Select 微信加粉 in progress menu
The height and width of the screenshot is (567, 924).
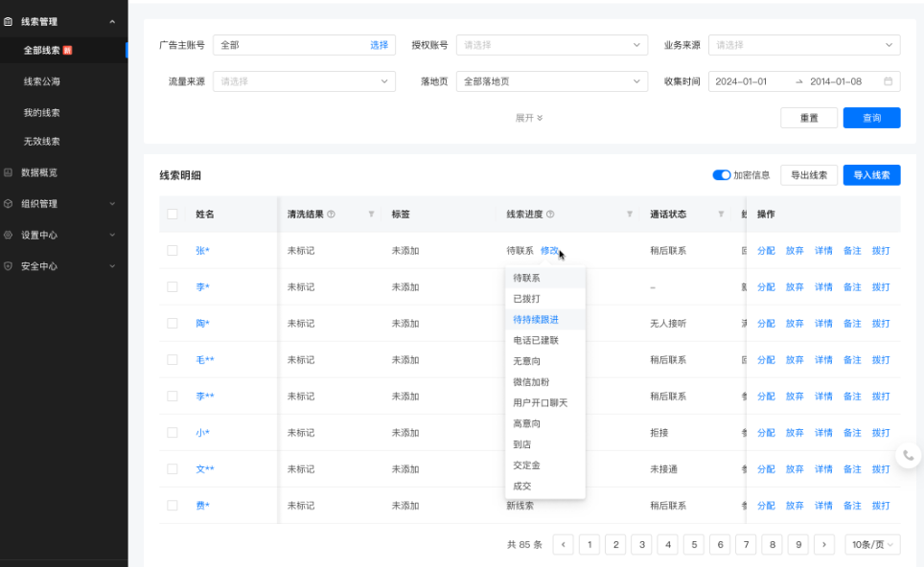(x=545, y=382)
